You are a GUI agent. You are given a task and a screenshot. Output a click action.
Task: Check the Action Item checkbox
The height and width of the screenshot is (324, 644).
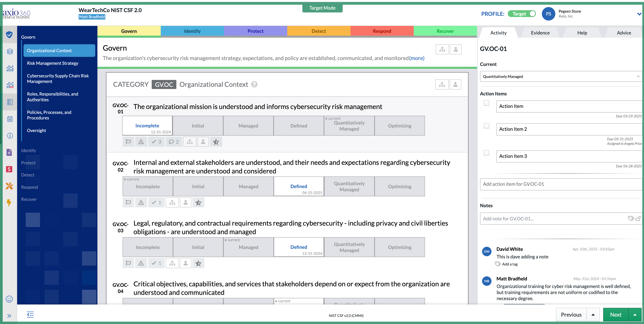[486, 103]
